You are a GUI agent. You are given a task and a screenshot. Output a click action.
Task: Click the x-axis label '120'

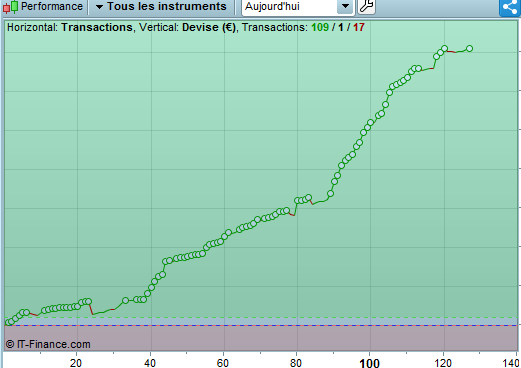click(443, 363)
